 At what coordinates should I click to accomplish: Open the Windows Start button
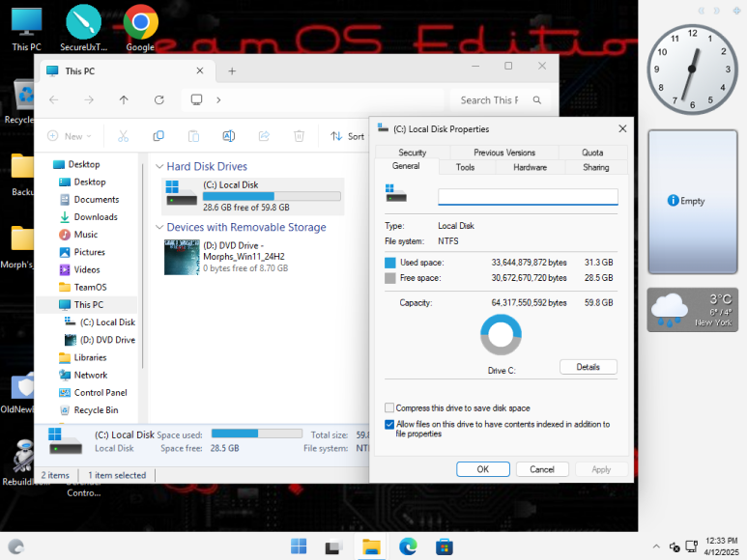(x=299, y=546)
